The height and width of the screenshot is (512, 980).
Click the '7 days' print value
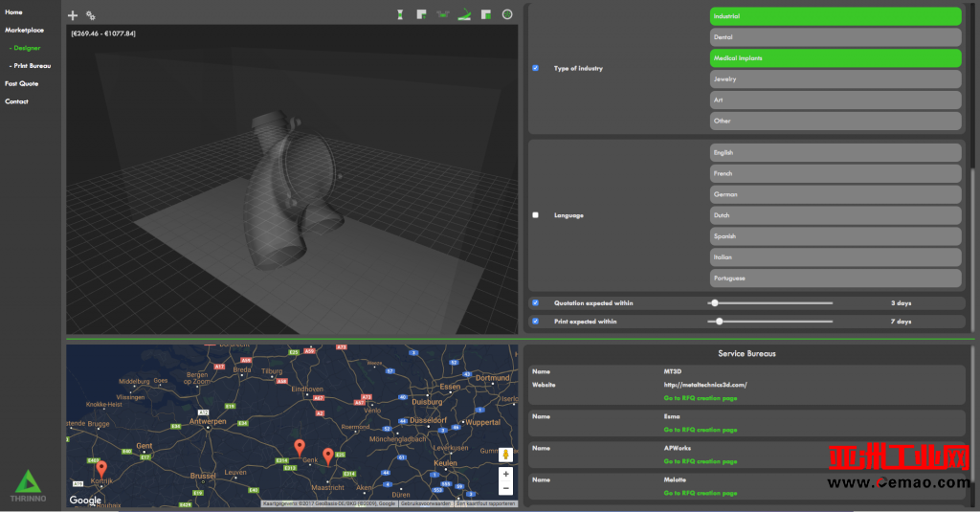pos(901,322)
